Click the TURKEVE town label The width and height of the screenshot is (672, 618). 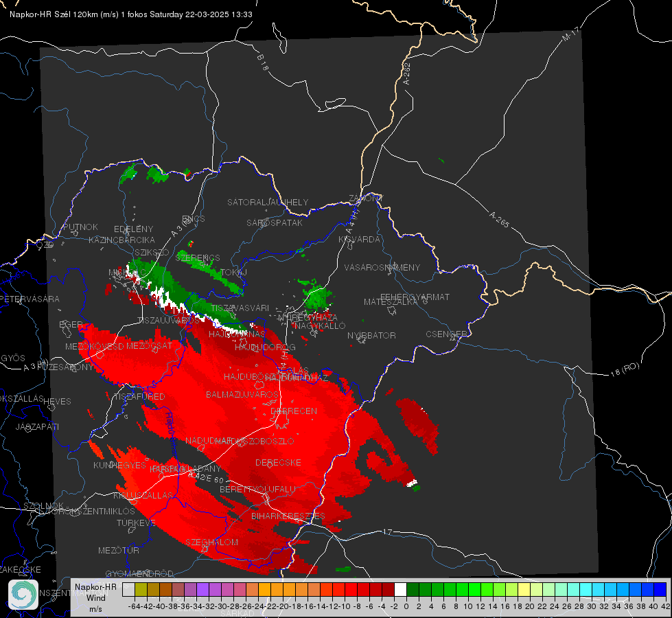tap(136, 523)
